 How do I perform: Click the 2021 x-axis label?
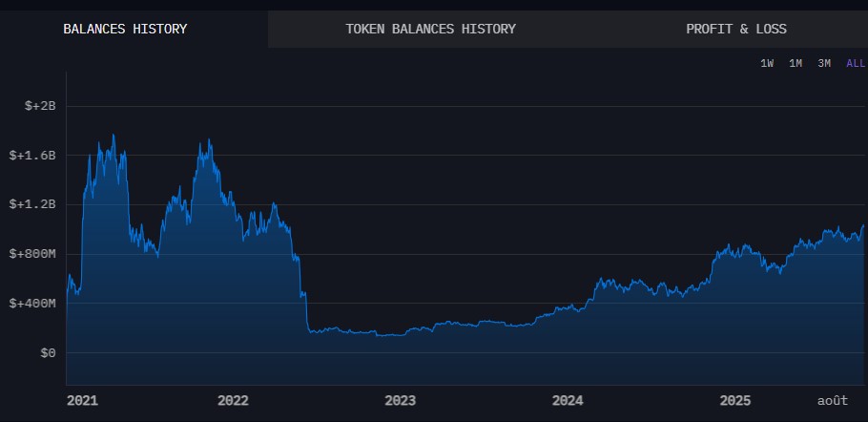click(83, 401)
